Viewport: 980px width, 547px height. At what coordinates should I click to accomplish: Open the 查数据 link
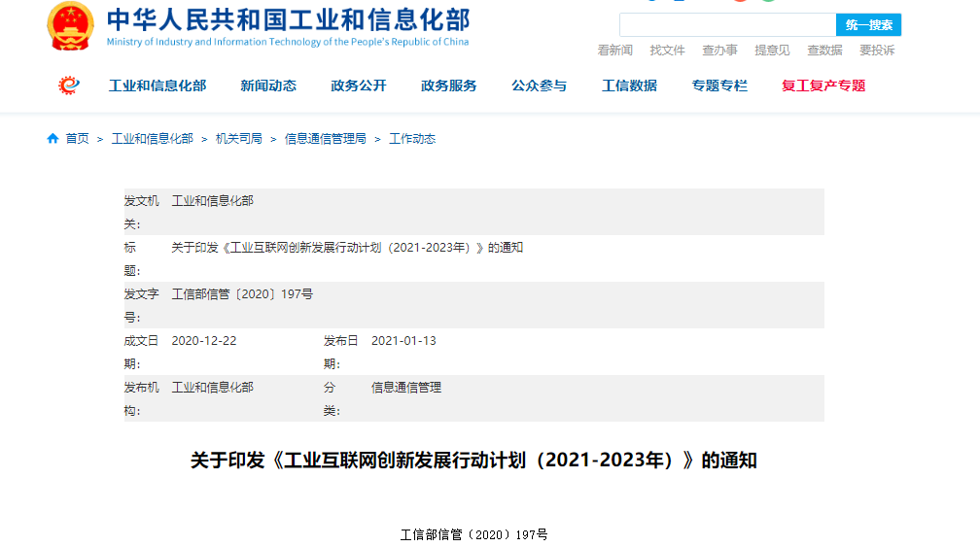(824, 51)
